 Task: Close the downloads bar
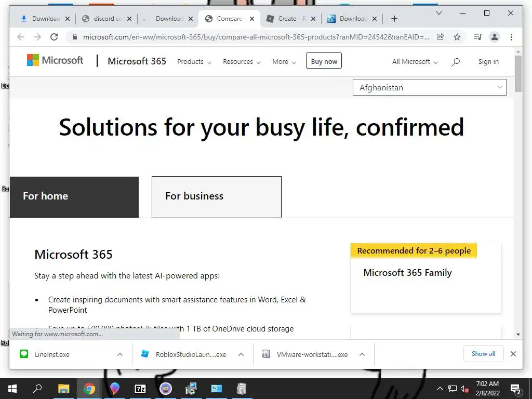point(513,354)
